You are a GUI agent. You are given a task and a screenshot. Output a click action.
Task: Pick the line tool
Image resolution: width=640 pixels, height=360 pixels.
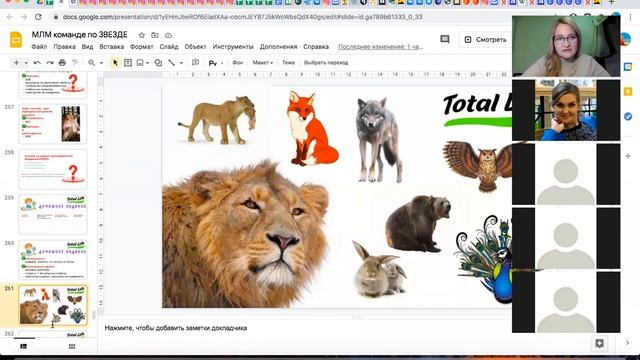click(x=171, y=63)
